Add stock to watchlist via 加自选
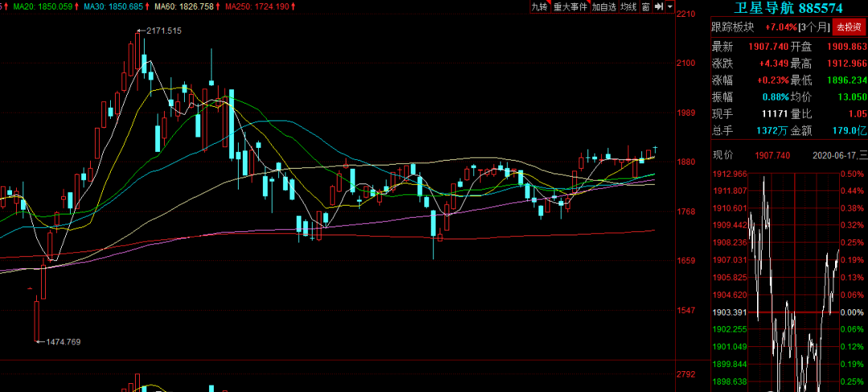 click(x=604, y=6)
